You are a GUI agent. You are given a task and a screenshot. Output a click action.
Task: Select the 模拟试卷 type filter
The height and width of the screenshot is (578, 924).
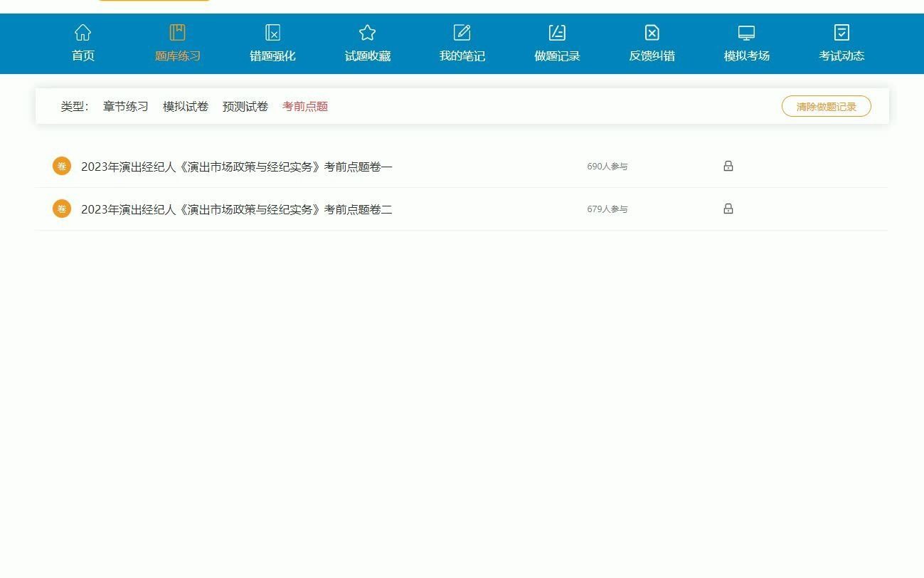pyautogui.click(x=186, y=106)
